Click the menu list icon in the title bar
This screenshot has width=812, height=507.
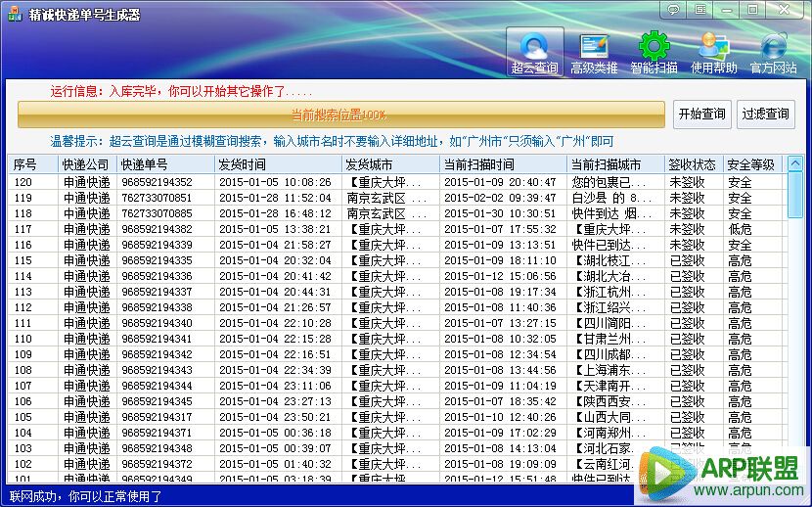point(700,10)
